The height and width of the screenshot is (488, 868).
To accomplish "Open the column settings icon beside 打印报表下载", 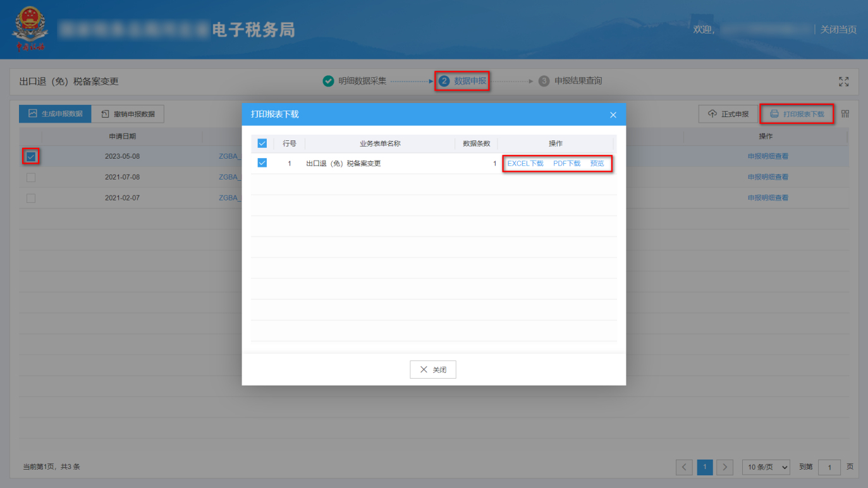I will (x=845, y=114).
